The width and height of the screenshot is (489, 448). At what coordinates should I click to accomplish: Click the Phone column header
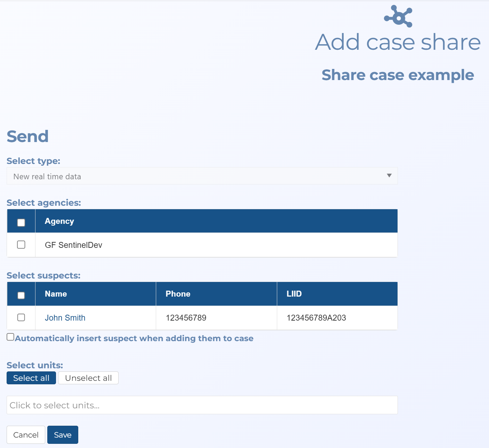coord(178,294)
